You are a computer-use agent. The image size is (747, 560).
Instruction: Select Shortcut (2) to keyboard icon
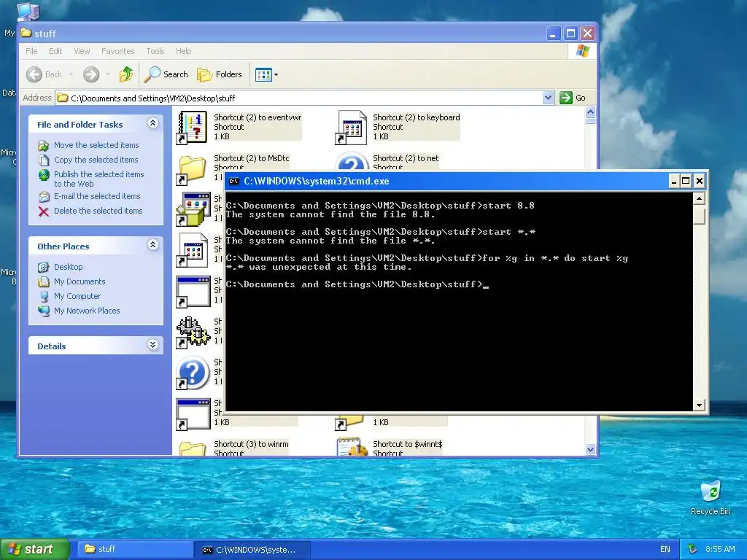(x=351, y=128)
